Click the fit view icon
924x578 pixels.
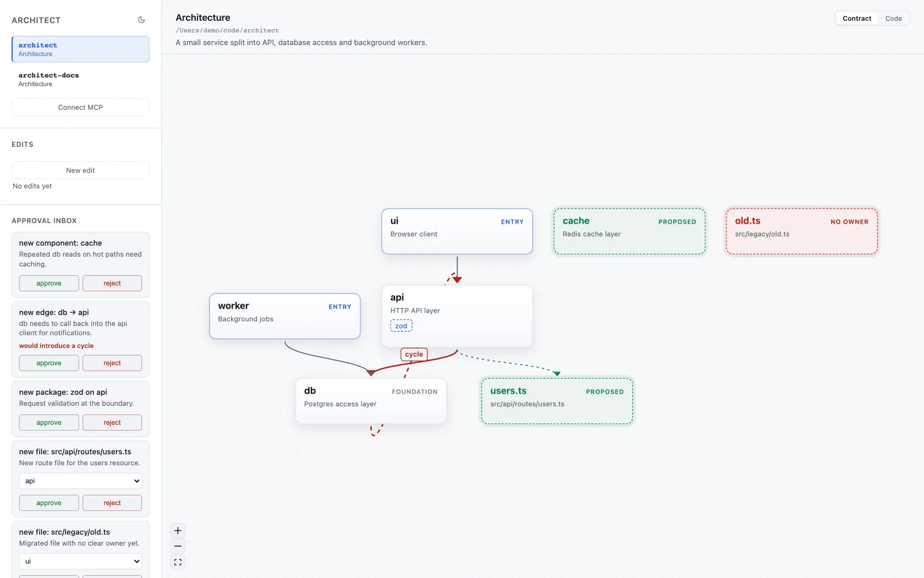point(178,562)
